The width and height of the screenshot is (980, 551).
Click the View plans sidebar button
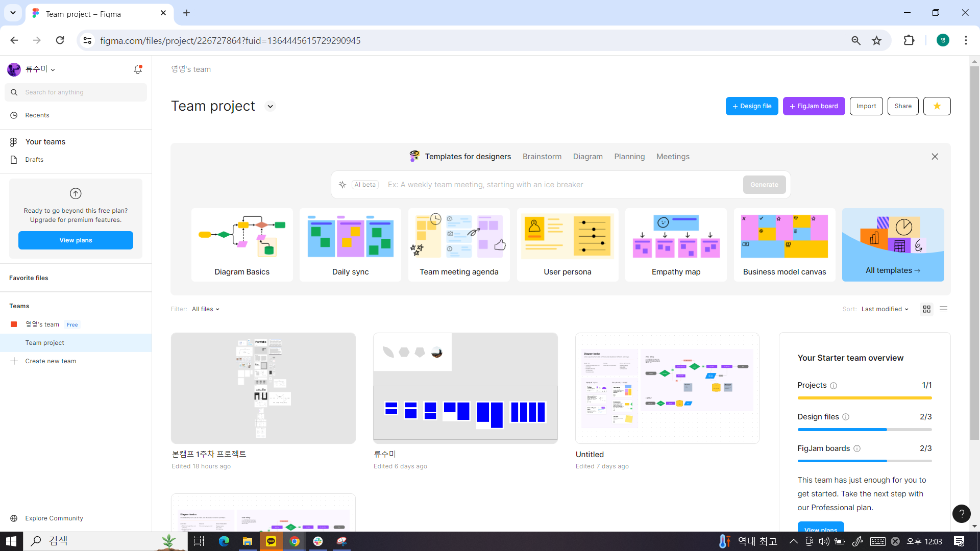click(x=76, y=240)
